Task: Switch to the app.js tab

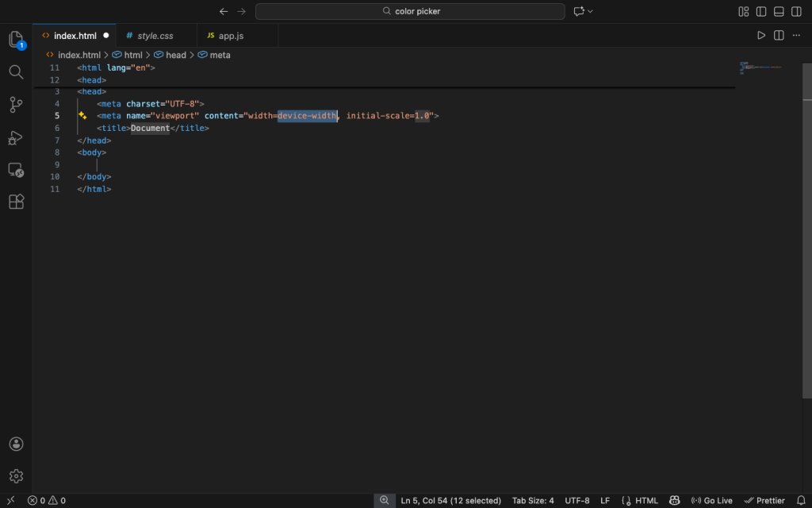Action: pyautogui.click(x=231, y=36)
